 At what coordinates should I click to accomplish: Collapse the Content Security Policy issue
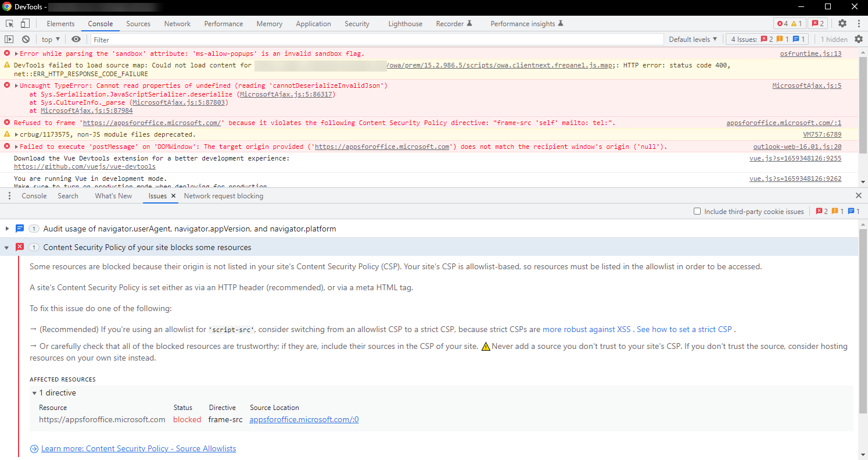pyautogui.click(x=7, y=247)
